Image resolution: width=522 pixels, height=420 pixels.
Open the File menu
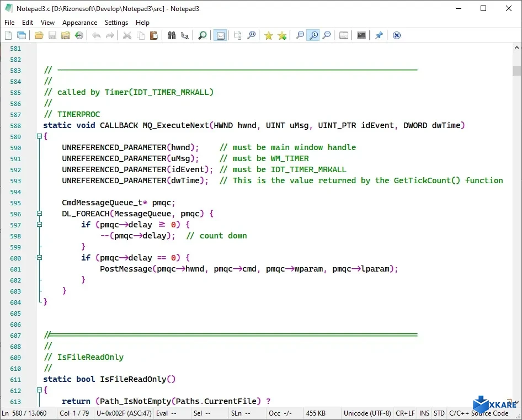point(9,23)
